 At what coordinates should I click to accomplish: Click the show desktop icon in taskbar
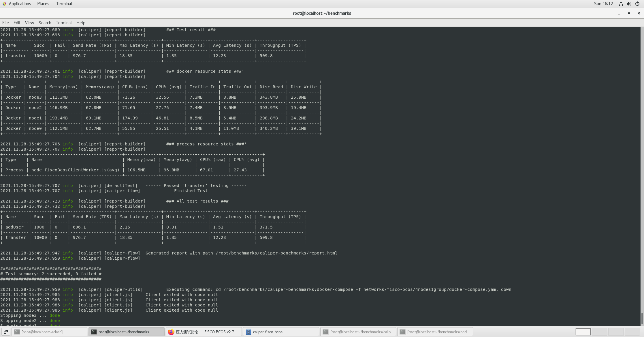click(x=5, y=332)
